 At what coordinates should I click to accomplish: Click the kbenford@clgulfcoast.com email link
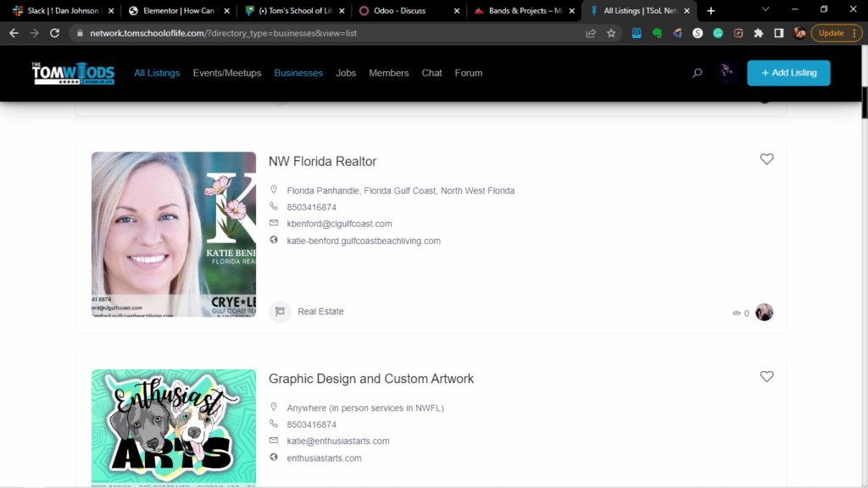[339, 224]
